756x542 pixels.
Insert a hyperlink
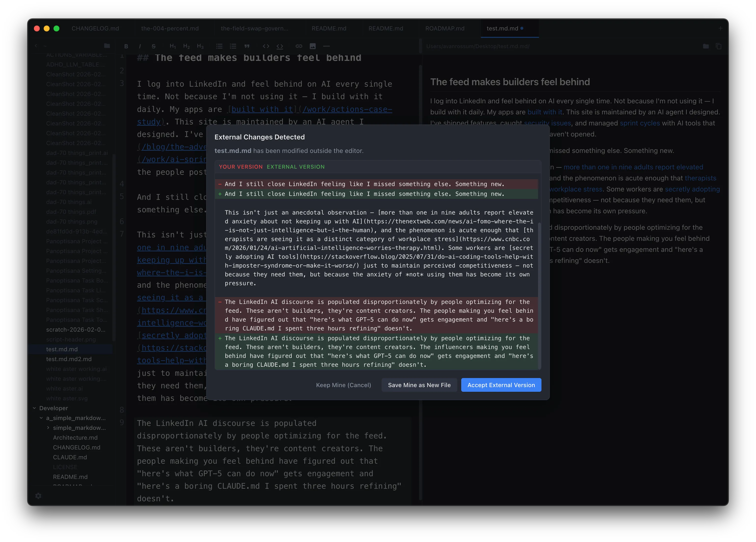pyautogui.click(x=299, y=46)
